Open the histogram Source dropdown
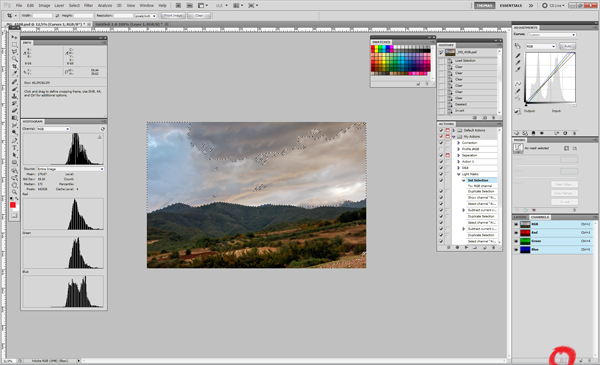The width and height of the screenshot is (600, 365). point(70,169)
